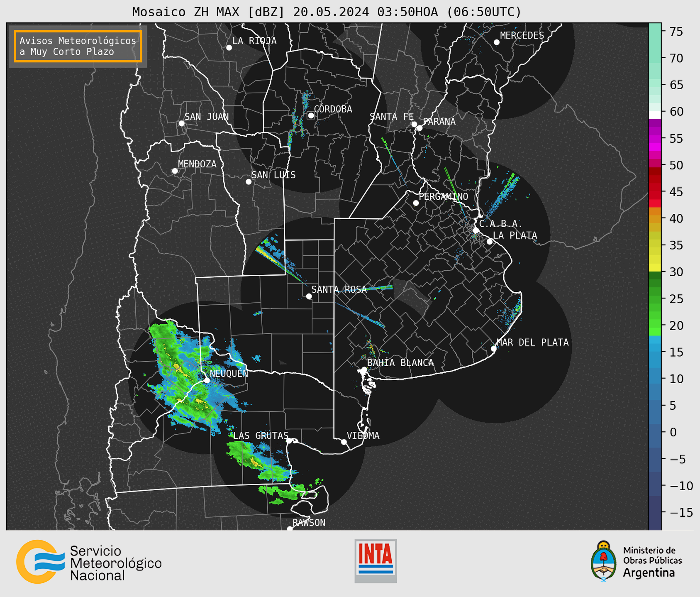Click the SAN JUAN city marker dot

(181, 123)
